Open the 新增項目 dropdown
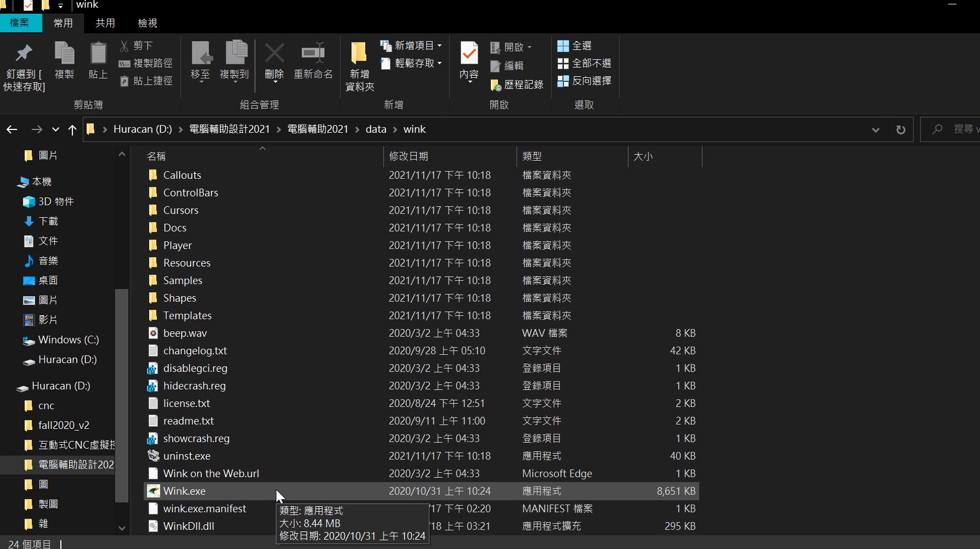This screenshot has height=549, width=980. (x=411, y=46)
